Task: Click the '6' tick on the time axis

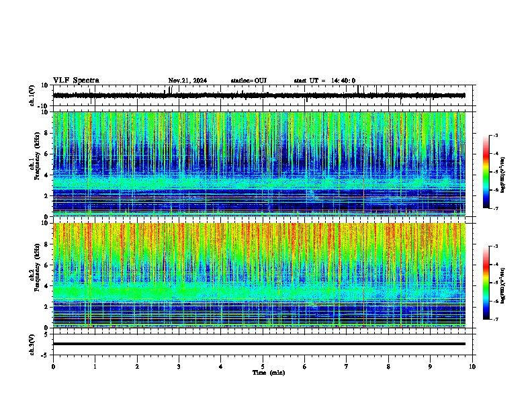Action: (x=305, y=367)
